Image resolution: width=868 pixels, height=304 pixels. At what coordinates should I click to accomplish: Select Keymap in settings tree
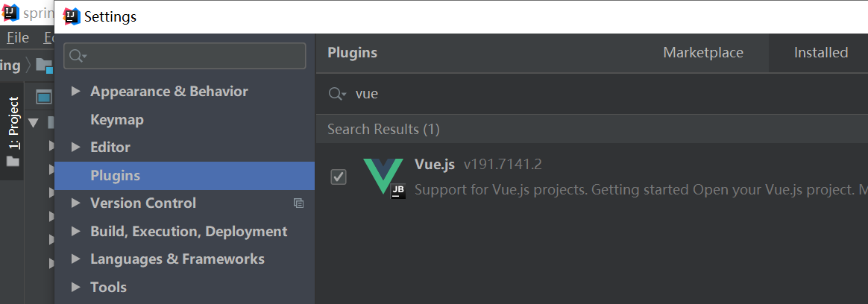(x=116, y=119)
